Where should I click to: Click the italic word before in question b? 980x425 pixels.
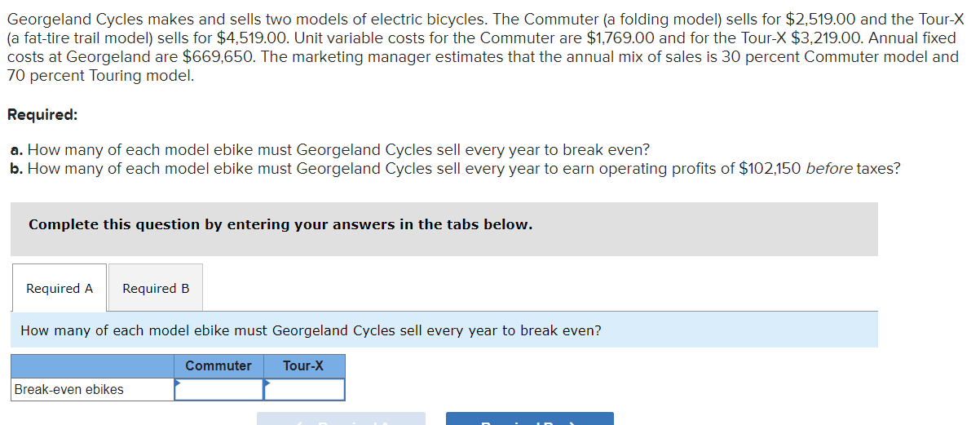point(828,168)
